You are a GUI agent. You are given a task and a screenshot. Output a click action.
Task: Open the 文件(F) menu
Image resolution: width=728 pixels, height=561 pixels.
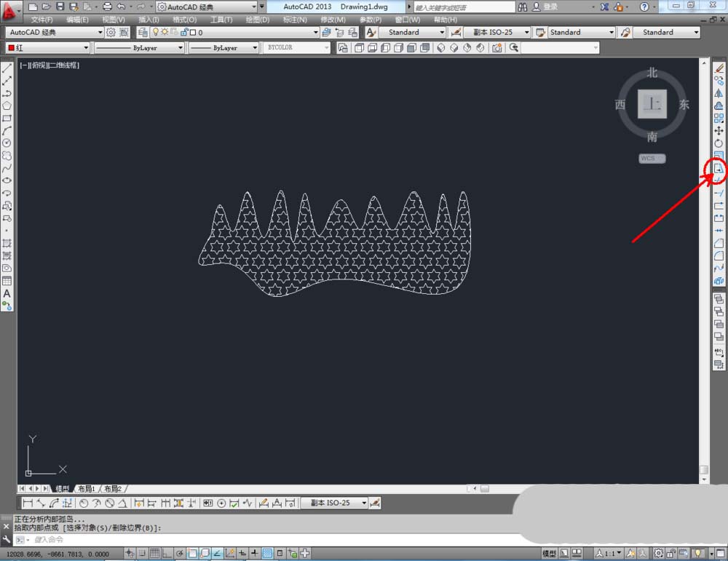[41, 20]
